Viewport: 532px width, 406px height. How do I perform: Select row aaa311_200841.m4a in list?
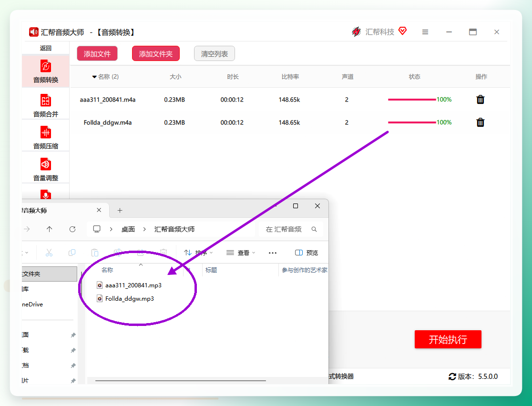[x=290, y=100]
